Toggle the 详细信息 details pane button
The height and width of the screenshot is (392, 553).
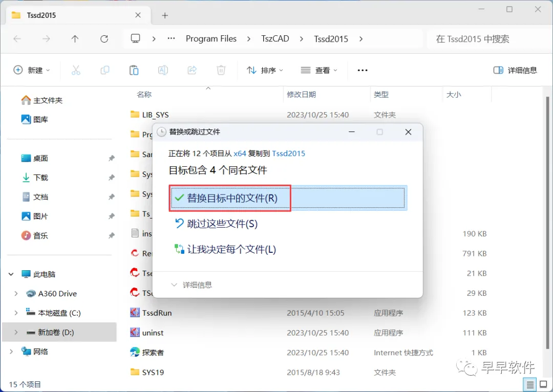tap(515, 70)
